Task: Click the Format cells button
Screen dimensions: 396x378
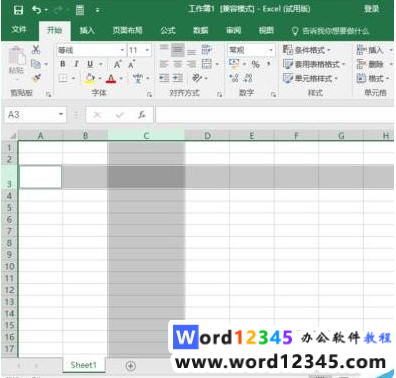Action: (373, 78)
